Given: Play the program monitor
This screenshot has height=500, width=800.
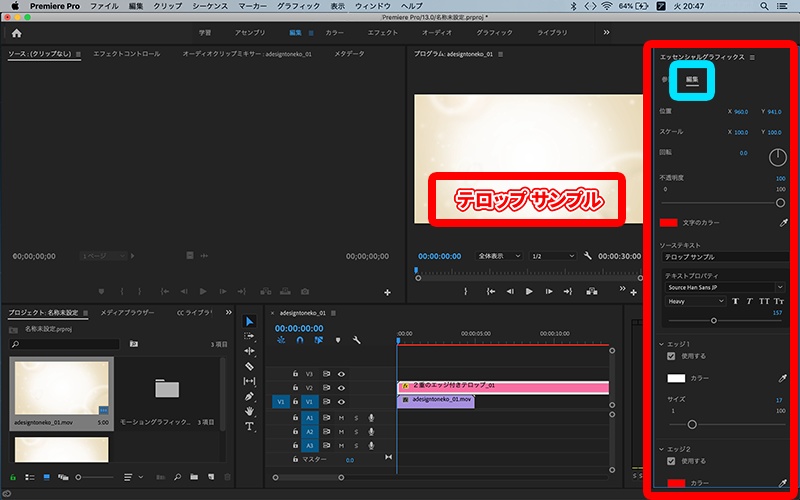Looking at the screenshot, I should click(x=529, y=291).
